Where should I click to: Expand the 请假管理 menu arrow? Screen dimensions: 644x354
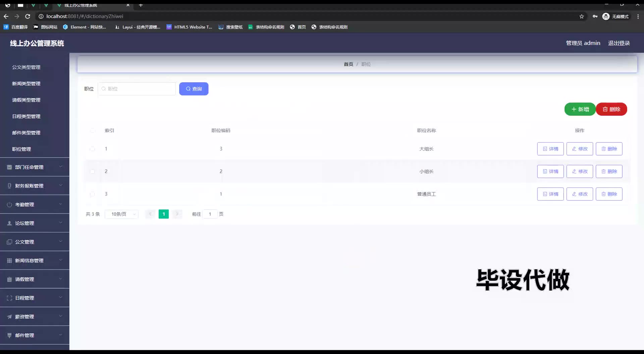pos(61,279)
